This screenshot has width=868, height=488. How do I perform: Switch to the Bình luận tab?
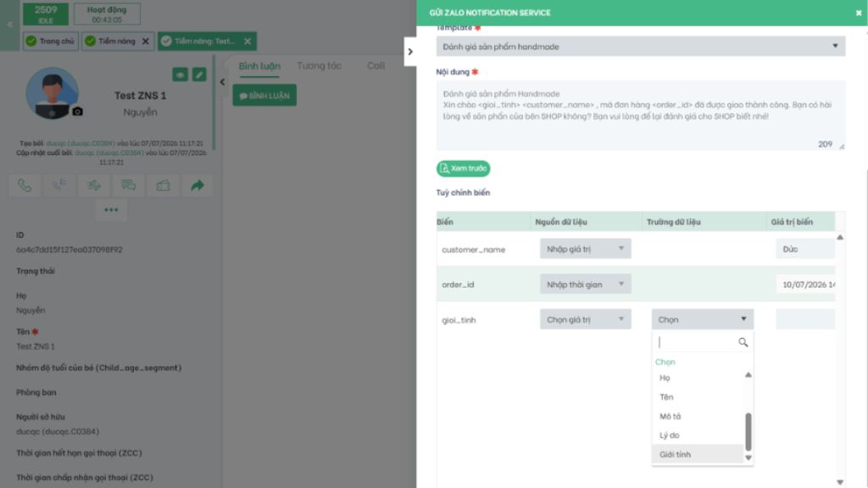point(259,66)
